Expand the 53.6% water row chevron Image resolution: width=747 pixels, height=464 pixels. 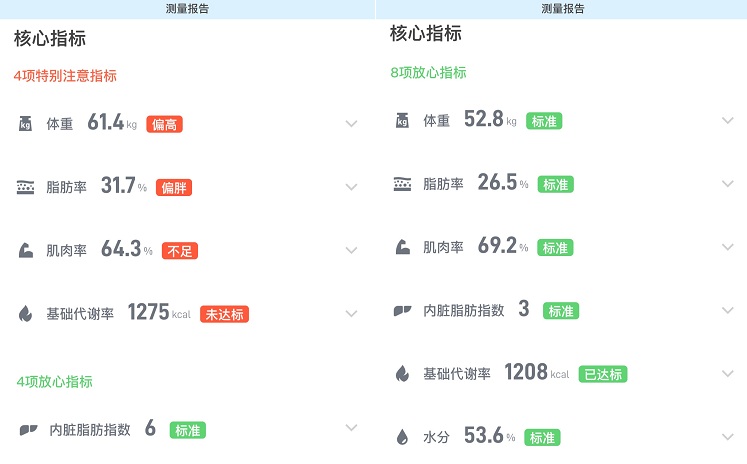[727, 436]
